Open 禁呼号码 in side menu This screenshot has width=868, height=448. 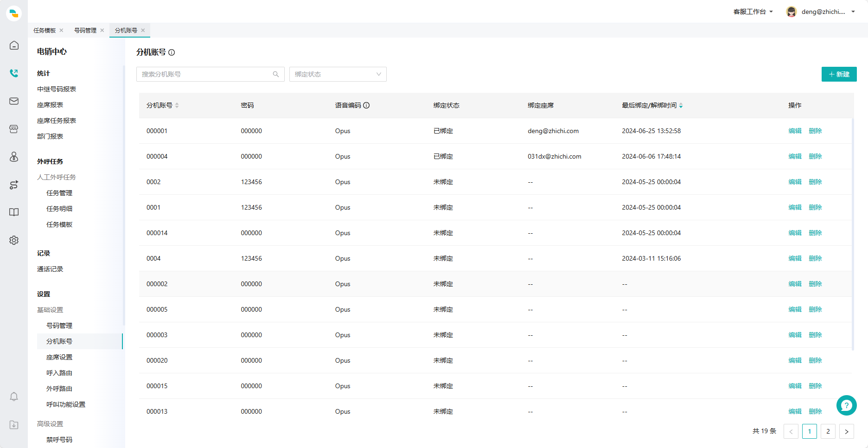(59, 440)
